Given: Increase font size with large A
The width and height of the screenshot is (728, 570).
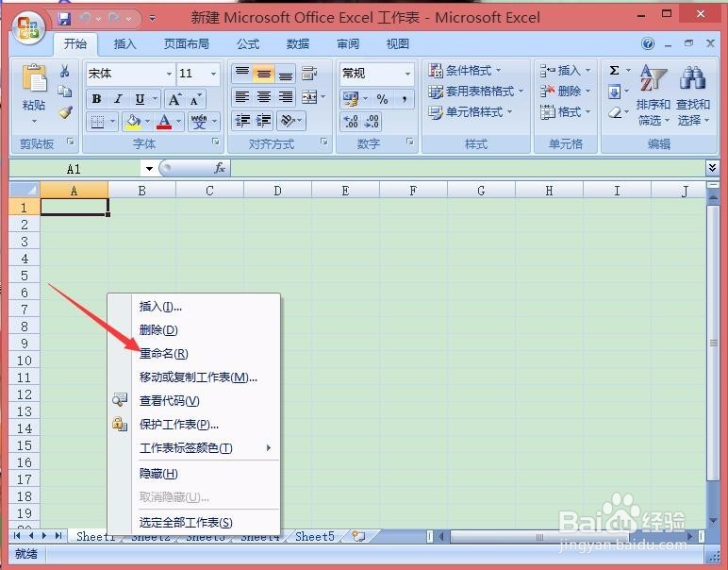Looking at the screenshot, I should (174, 99).
